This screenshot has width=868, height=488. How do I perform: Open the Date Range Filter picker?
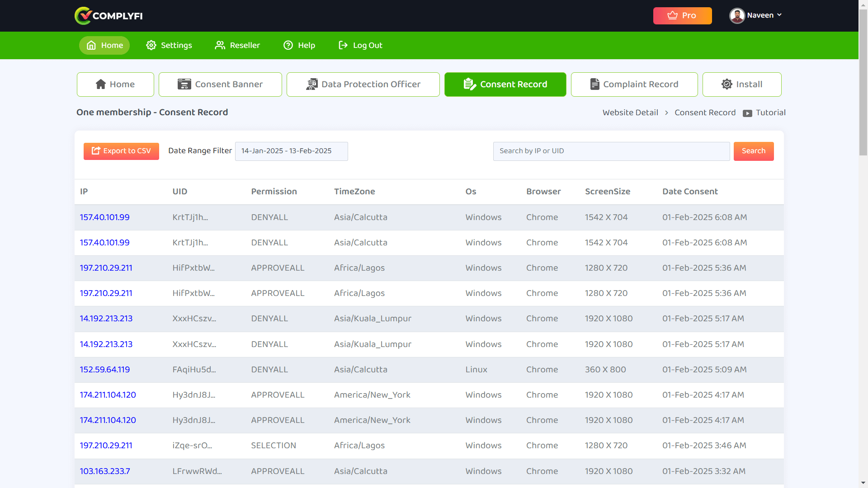point(291,151)
